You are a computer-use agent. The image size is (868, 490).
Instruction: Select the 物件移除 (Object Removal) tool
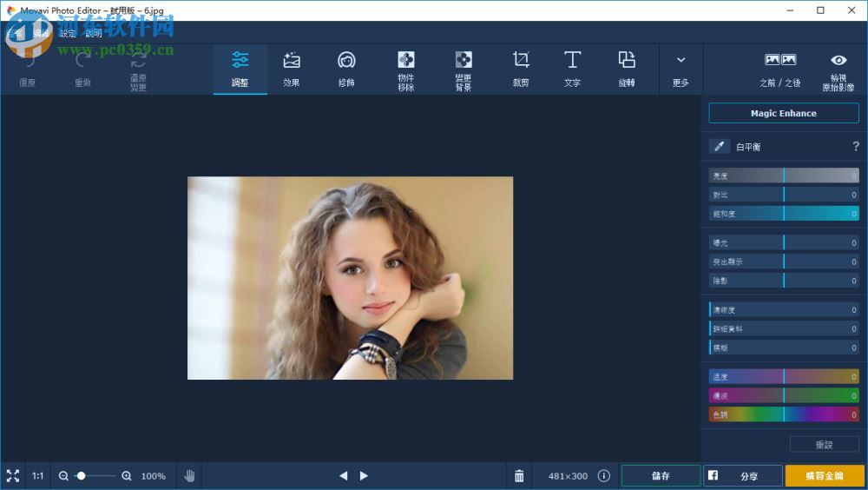[x=405, y=70]
